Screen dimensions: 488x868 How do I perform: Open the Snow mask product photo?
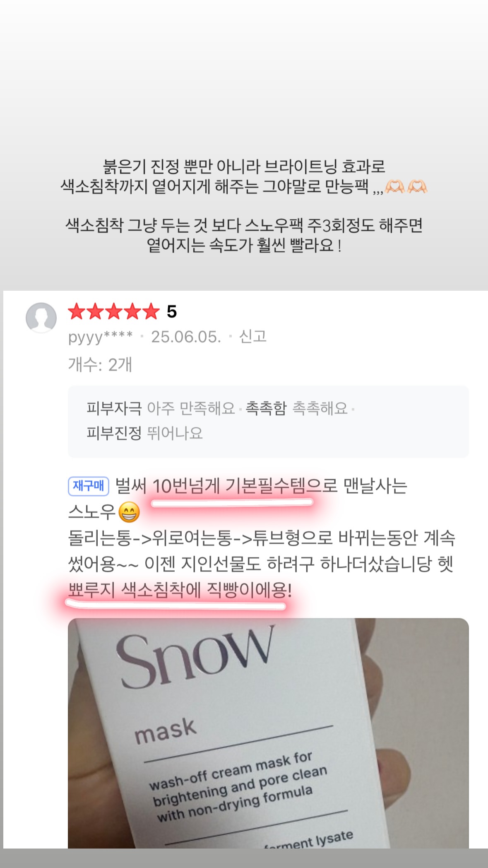tap(268, 733)
